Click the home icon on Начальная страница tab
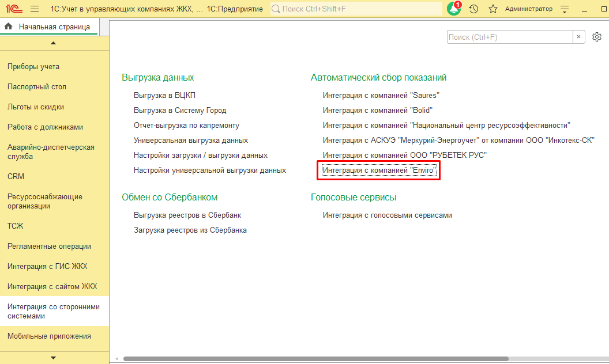Viewport: 609px width, 364px height. point(9,26)
